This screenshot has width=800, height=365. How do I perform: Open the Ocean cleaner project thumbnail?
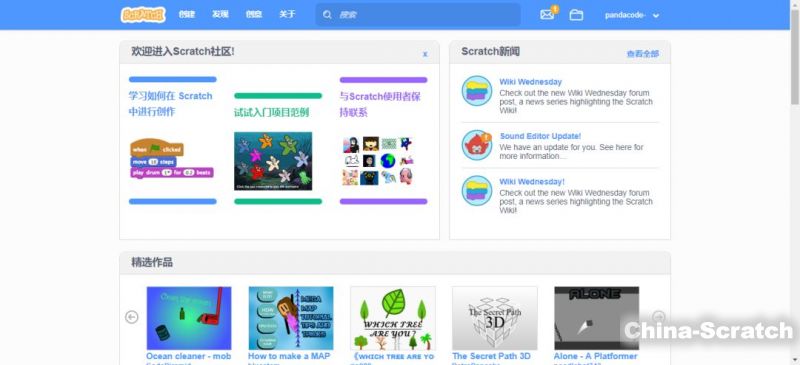[189, 318]
